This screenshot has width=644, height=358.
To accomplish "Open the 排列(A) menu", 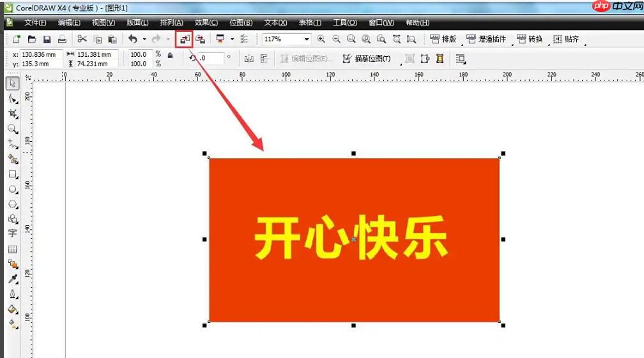I will click(171, 22).
